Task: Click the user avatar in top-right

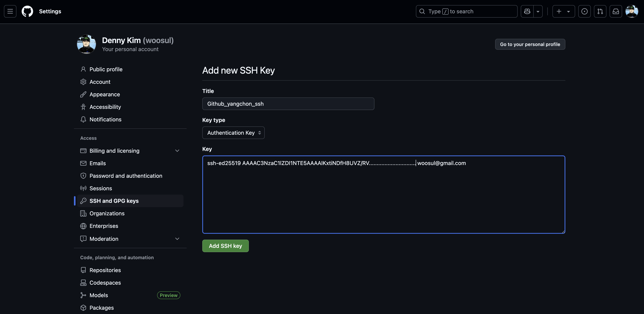Action: pos(631,11)
